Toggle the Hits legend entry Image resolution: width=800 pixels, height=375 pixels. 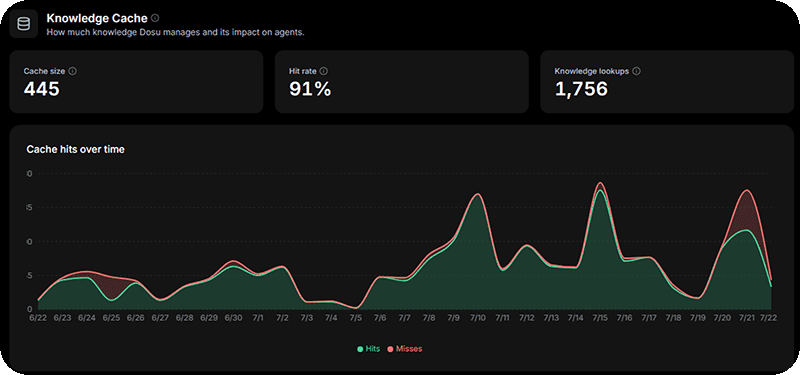(368, 349)
